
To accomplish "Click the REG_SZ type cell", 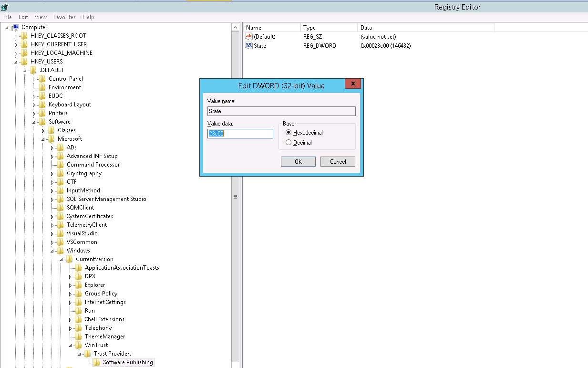I will click(x=312, y=37).
